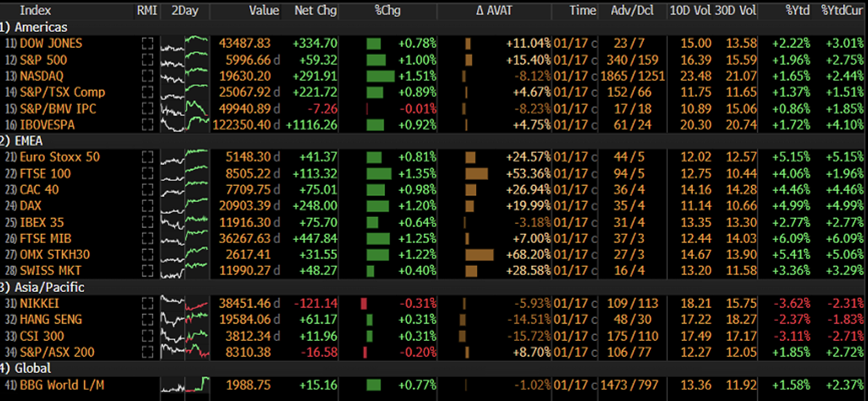This screenshot has width=868, height=401.
Task: Click the green %Chg bar for NASDAQ
Action: tap(380, 76)
